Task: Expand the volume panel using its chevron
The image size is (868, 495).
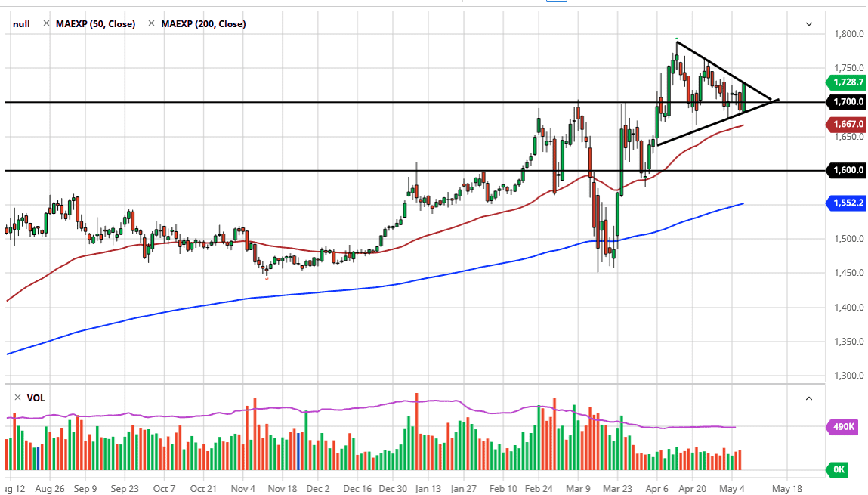Action: click(808, 398)
